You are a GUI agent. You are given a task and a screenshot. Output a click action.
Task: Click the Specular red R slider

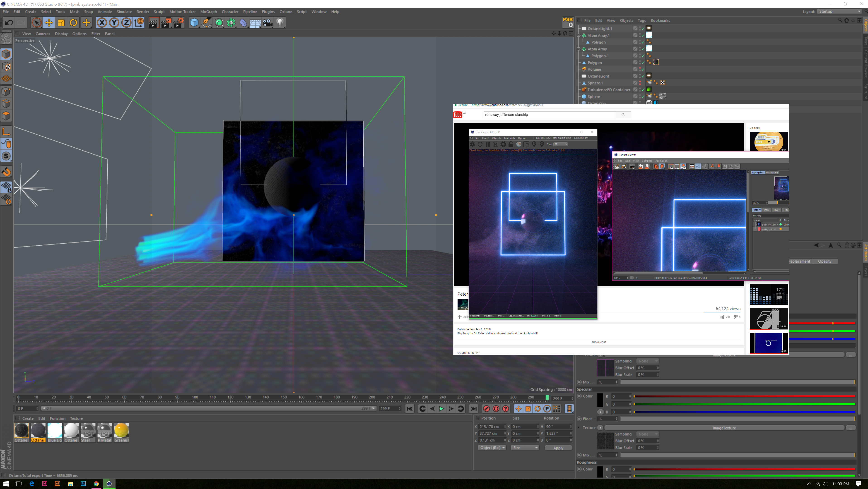coord(744,396)
